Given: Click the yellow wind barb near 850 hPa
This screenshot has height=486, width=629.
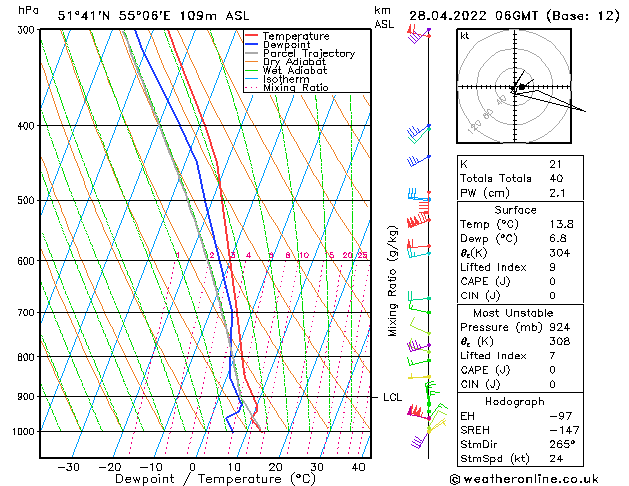Looking at the screenshot, I should 419,377.
